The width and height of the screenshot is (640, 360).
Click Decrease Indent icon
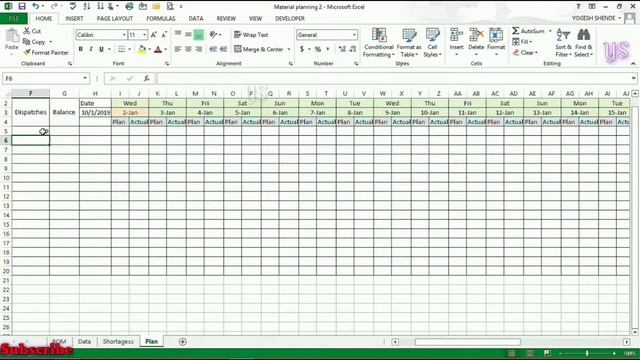click(213, 49)
